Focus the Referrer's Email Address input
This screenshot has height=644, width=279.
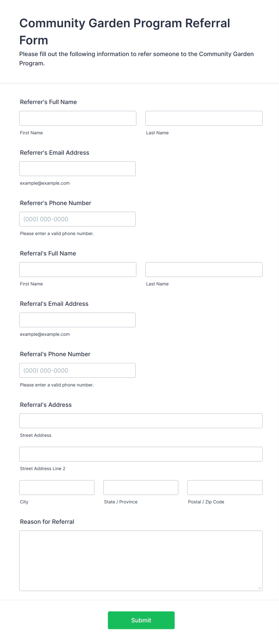coord(77,168)
